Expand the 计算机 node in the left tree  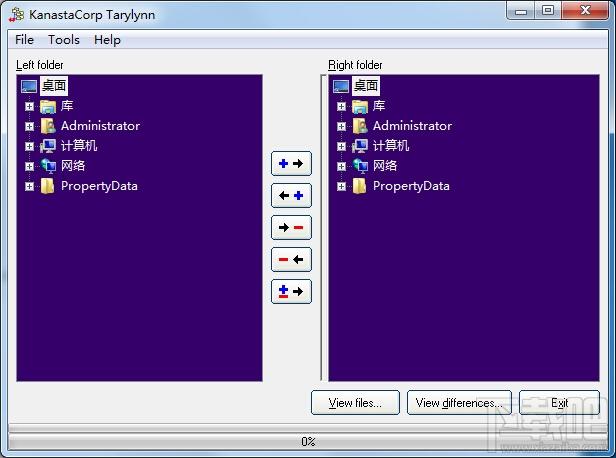coord(29,146)
